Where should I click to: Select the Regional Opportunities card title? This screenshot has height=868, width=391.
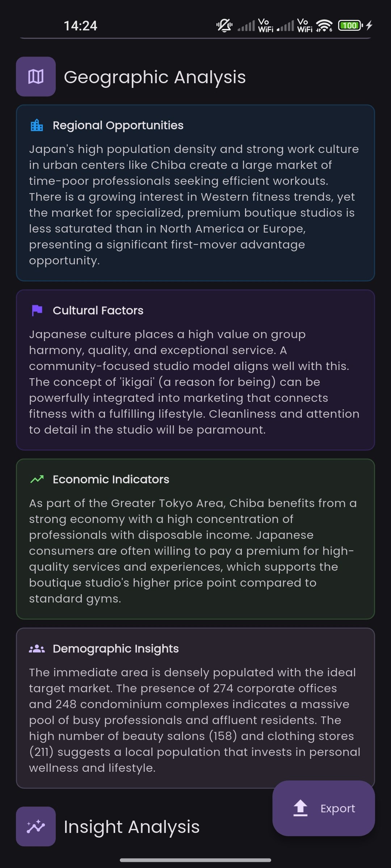(118, 125)
